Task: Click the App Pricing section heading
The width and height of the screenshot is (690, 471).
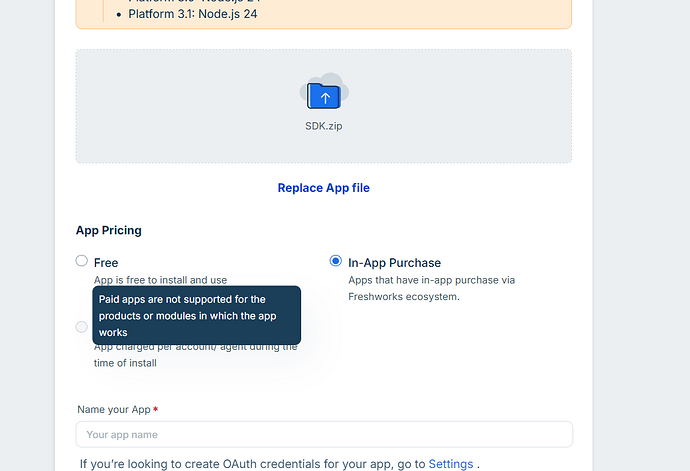Action: (109, 230)
